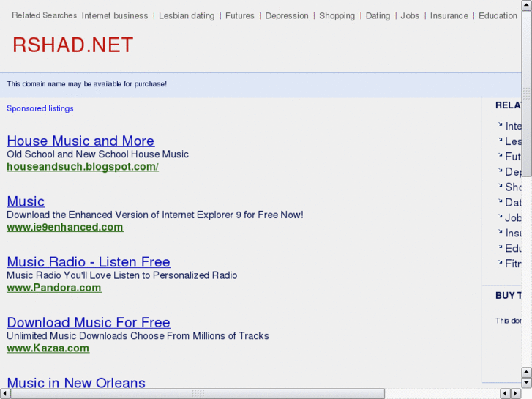Select Lesbian dating related search

coord(187,16)
